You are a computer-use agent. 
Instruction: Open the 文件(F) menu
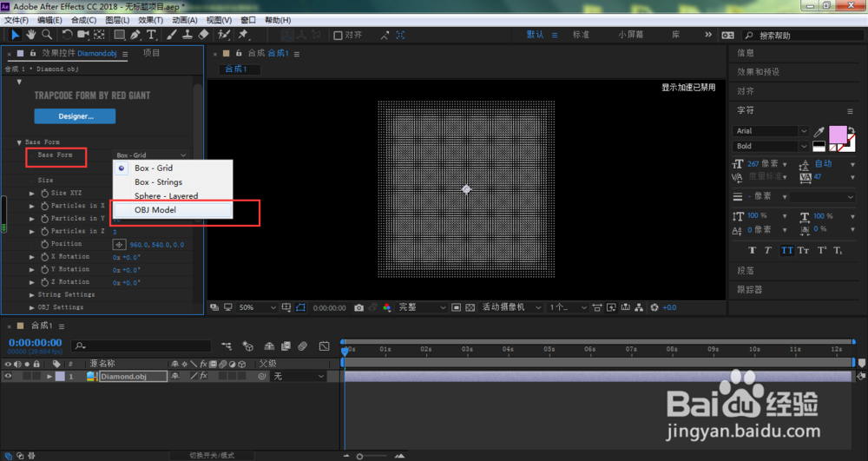(x=16, y=20)
